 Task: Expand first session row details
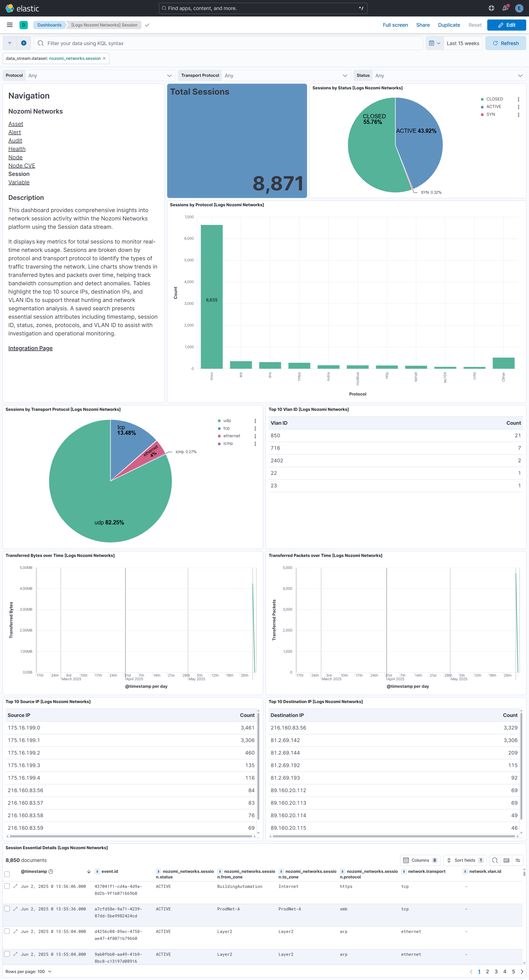(x=16, y=886)
